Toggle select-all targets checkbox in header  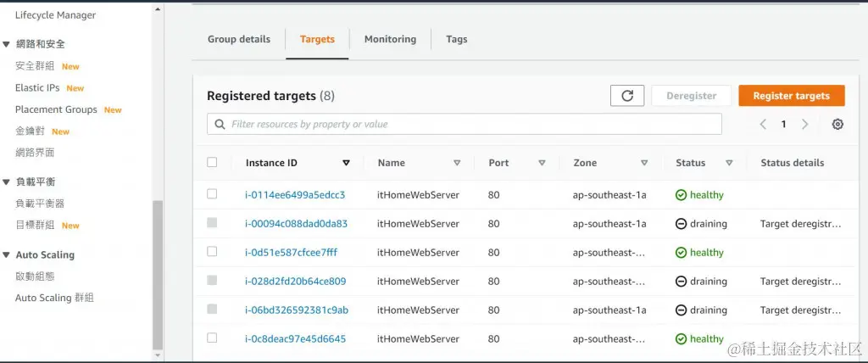pyautogui.click(x=211, y=162)
